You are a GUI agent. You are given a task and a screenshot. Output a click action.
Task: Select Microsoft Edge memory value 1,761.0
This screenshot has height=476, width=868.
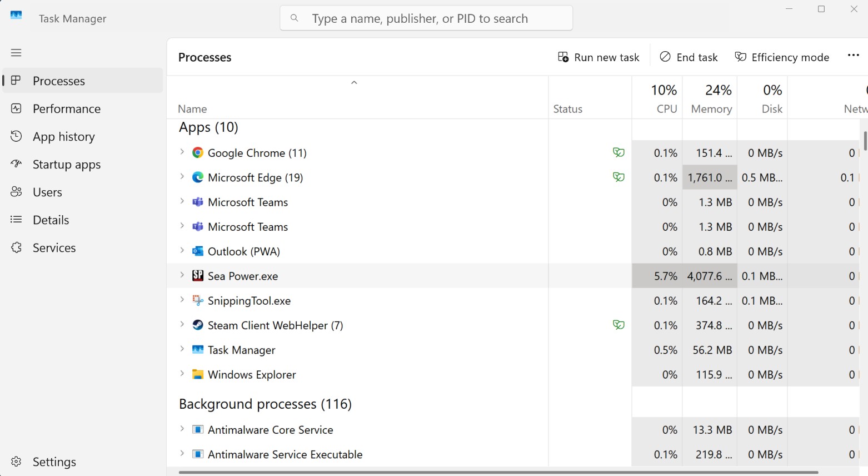point(710,177)
